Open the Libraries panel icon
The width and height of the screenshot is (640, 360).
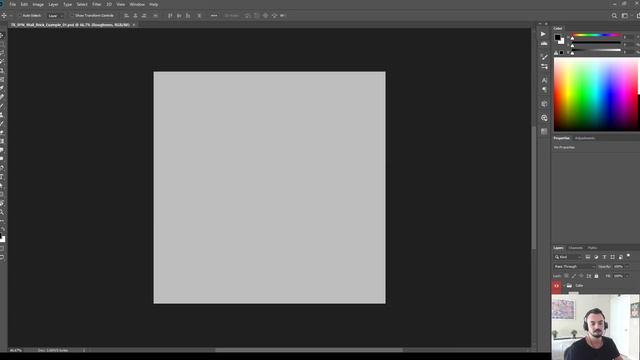[544, 118]
